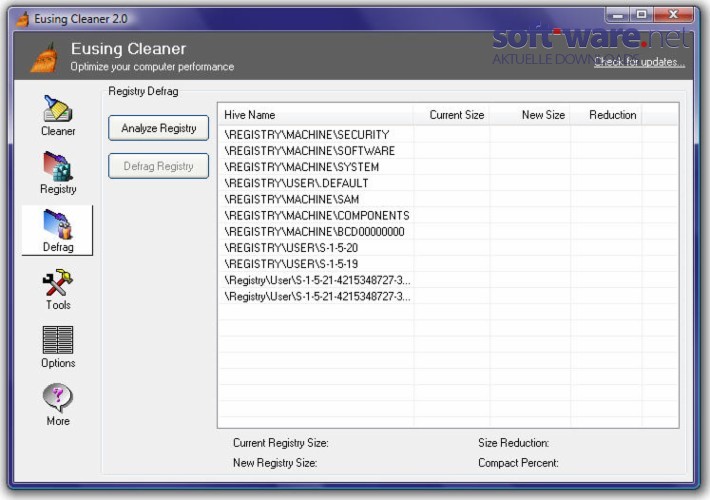710x500 pixels.
Task: Click the Compact Percent label
Action: 518,463
